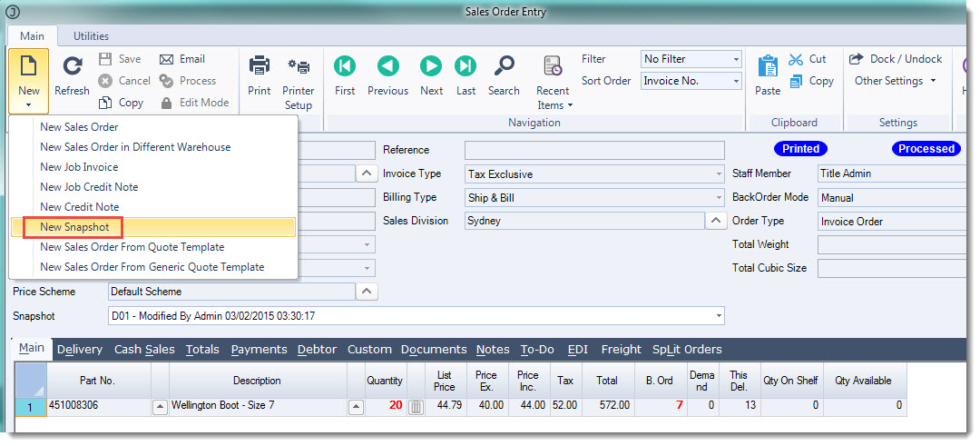980x446 pixels.
Task: Click Quantity cell showing 20
Action: 386,406
